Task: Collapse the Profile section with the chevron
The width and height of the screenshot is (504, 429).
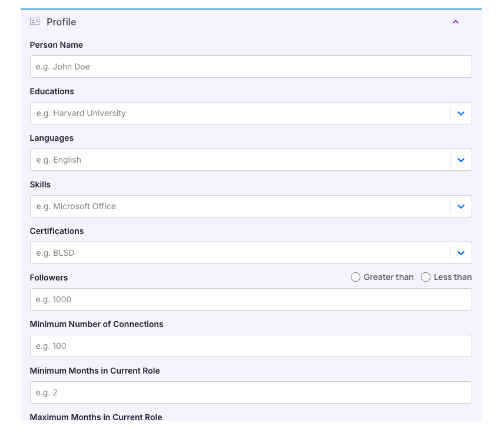Action: [x=455, y=22]
